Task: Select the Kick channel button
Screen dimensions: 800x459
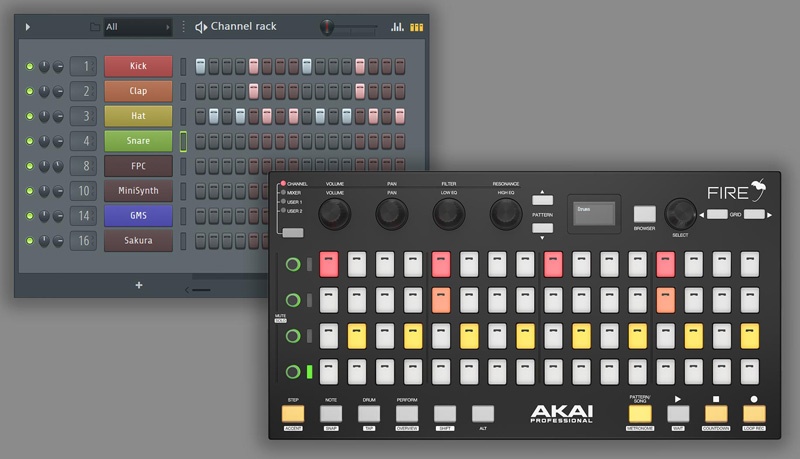Action: 138,66
